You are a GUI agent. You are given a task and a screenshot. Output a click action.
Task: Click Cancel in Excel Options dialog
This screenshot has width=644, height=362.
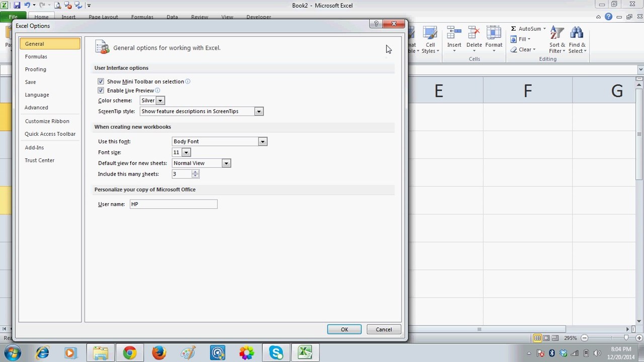[383, 329]
